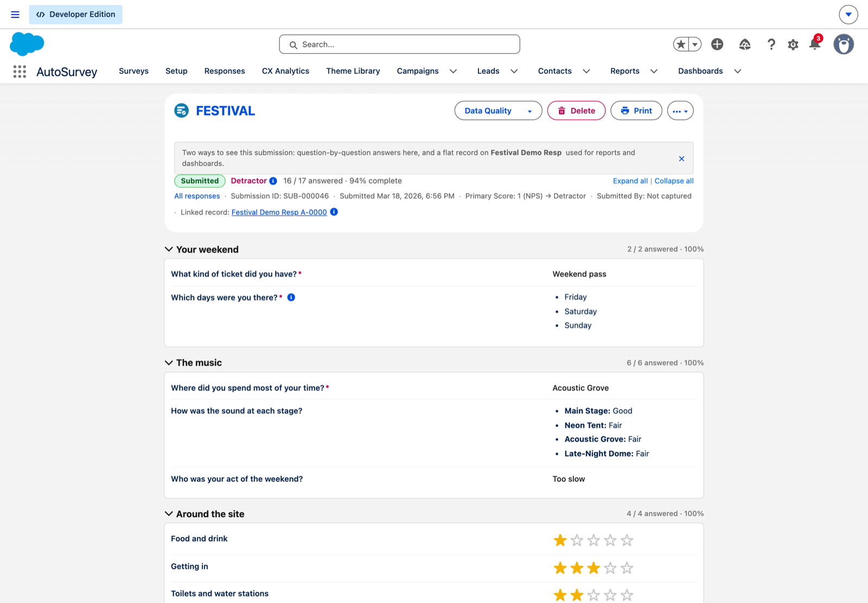Dismiss the info banner with X
This screenshot has width=868, height=603.
tap(682, 158)
